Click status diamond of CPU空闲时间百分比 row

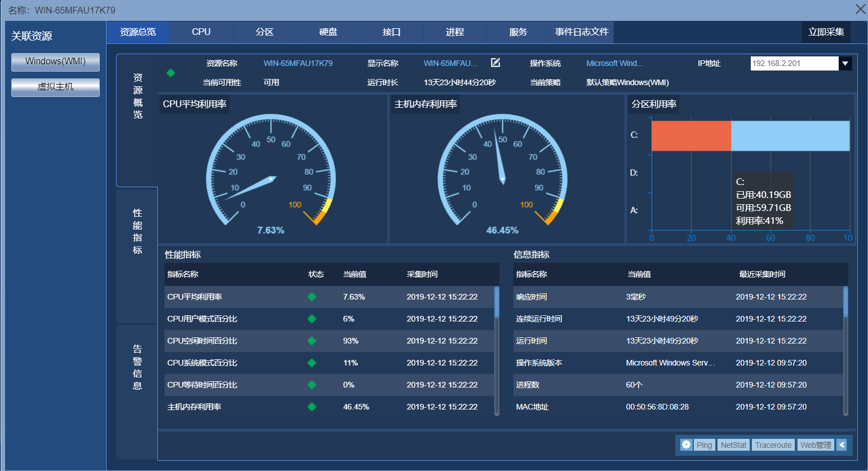(312, 341)
